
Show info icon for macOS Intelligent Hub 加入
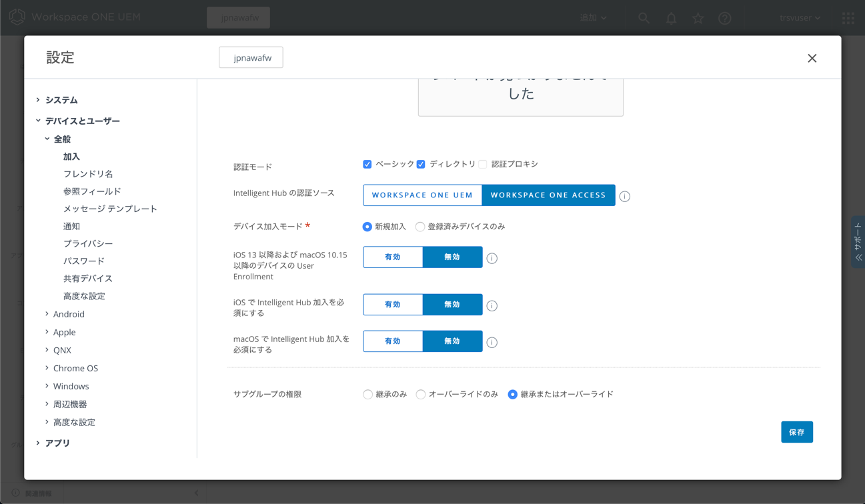coord(492,342)
